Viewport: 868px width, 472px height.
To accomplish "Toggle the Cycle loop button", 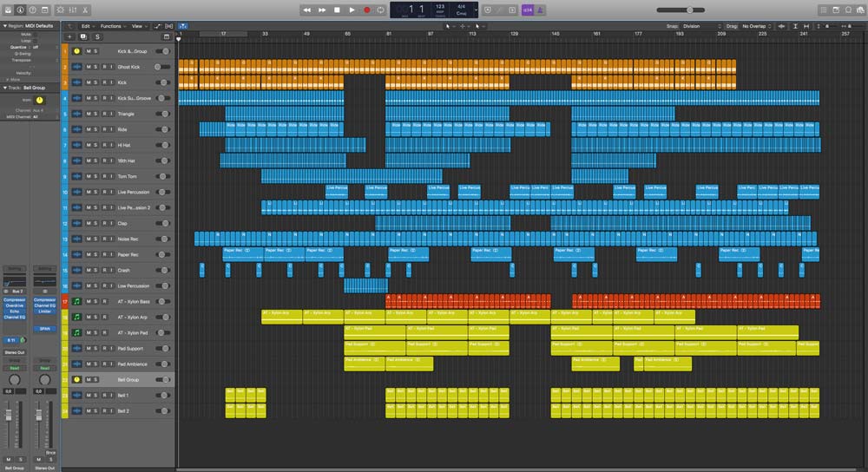I will (x=381, y=10).
